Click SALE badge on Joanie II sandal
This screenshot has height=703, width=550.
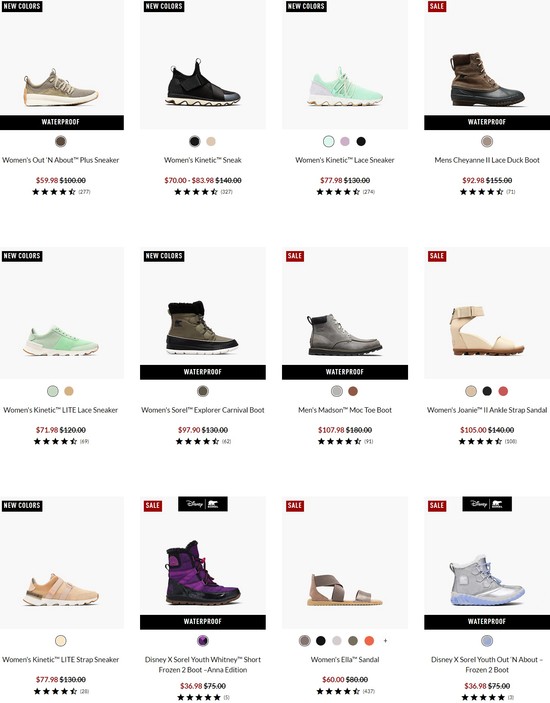tap(437, 256)
